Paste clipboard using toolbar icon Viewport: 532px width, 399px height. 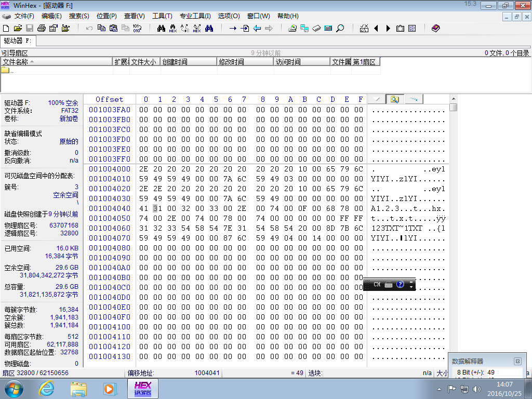click(113, 28)
